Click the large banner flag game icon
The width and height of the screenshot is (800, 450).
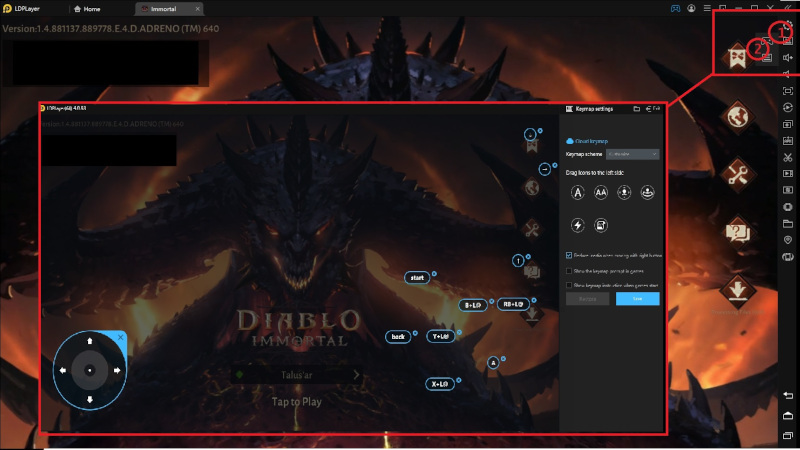737,56
